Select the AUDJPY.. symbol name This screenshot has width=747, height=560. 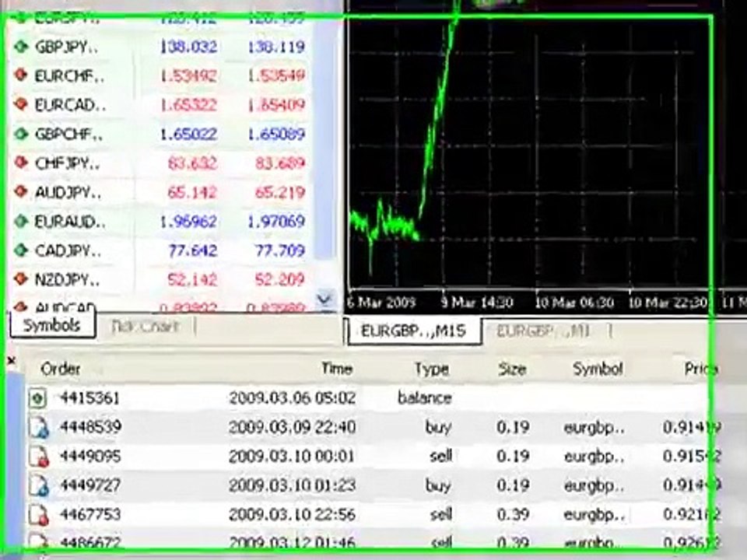click(x=68, y=192)
